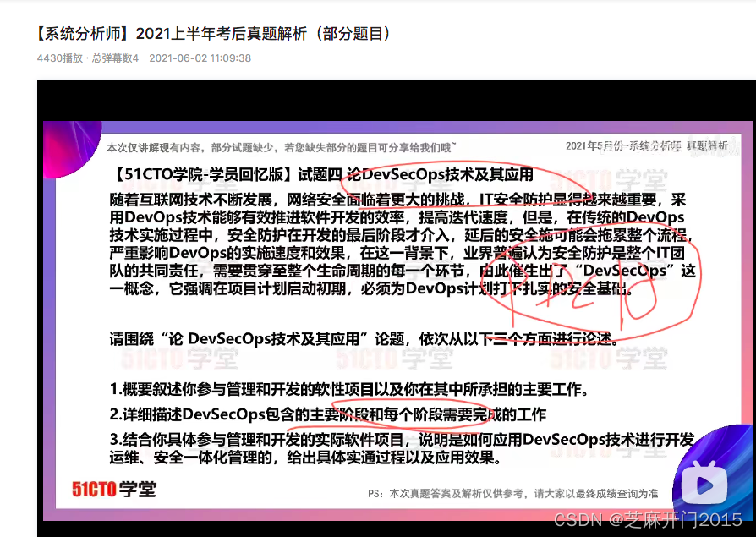Screen dimensions: 756x537
Task: Click question 1 line starting 概要叙述你参与管理
Action: click(349, 389)
